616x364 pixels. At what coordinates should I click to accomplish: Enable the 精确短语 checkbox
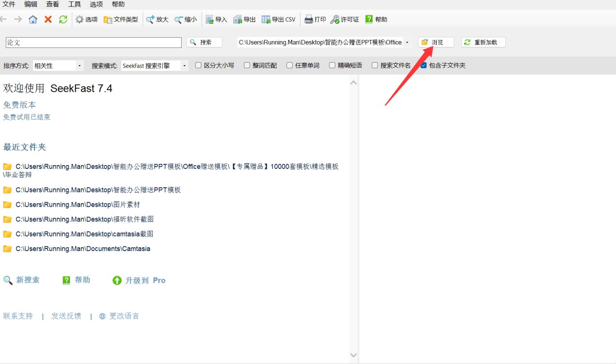332,65
